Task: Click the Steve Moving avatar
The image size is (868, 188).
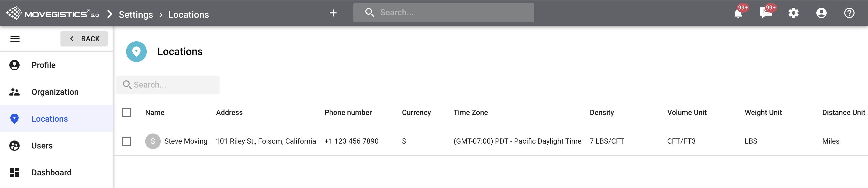Action: click(x=153, y=141)
